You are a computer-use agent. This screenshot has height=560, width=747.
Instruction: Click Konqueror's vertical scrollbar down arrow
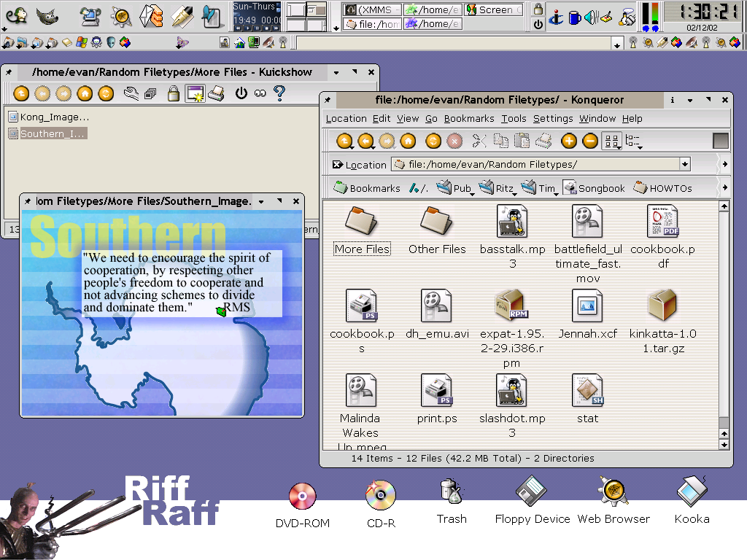pos(724,445)
